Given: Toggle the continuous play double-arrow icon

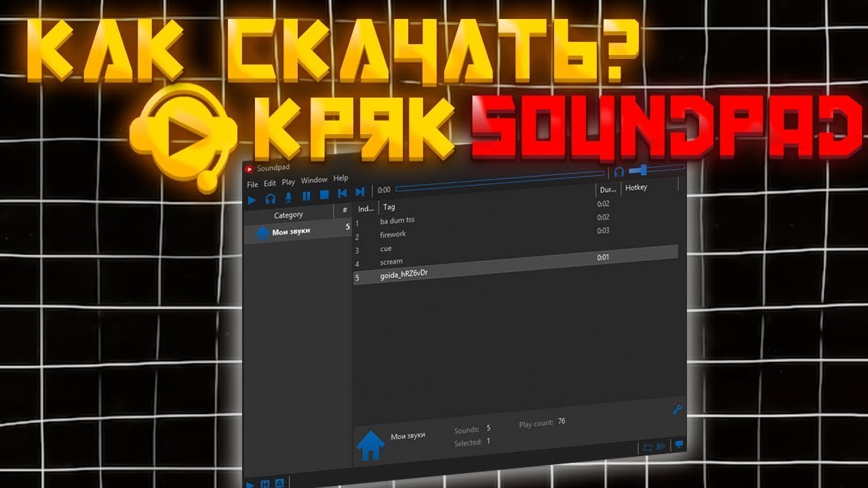Looking at the screenshot, I should 660,447.
